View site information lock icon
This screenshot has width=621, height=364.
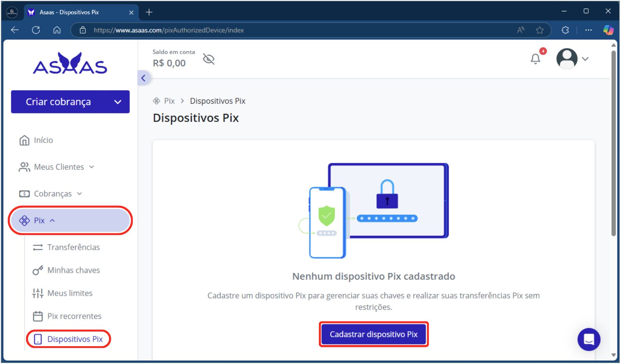click(83, 30)
